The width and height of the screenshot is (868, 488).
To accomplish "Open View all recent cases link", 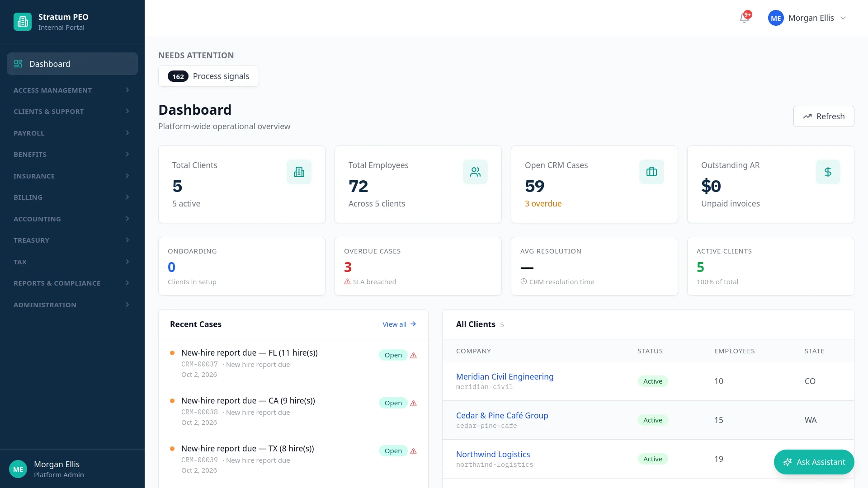I will [399, 324].
